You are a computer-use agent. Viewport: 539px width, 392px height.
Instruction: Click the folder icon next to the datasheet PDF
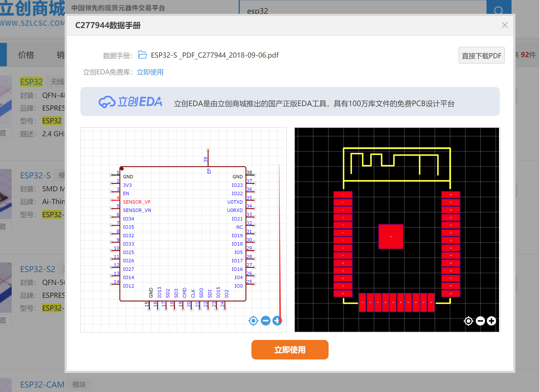click(143, 55)
